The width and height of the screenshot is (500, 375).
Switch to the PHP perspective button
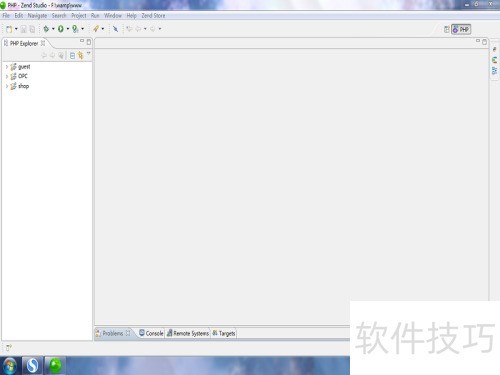pyautogui.click(x=461, y=30)
